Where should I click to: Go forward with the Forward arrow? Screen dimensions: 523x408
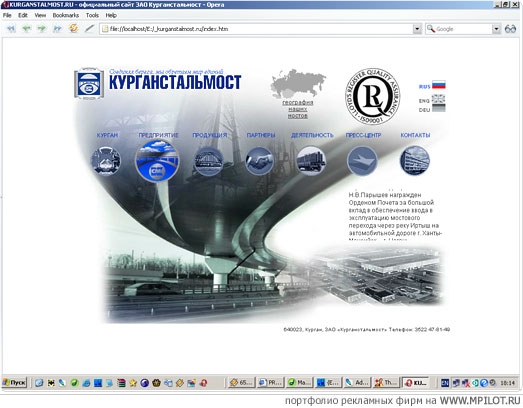42,29
